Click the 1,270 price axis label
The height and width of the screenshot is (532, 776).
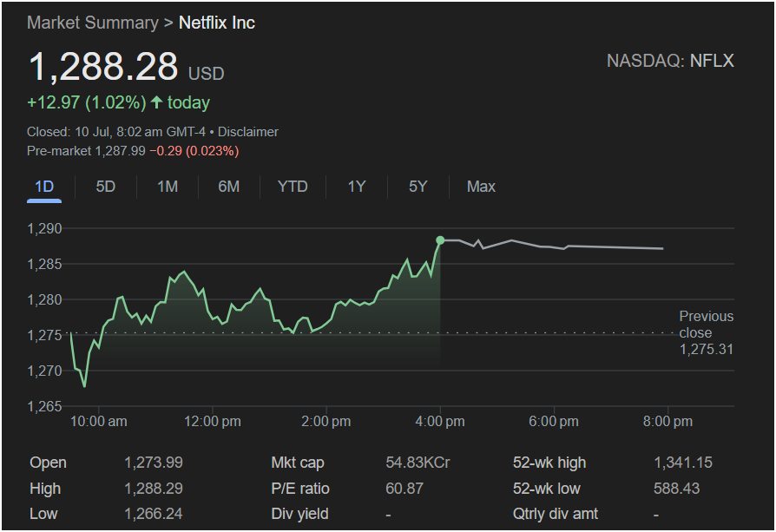[44, 371]
